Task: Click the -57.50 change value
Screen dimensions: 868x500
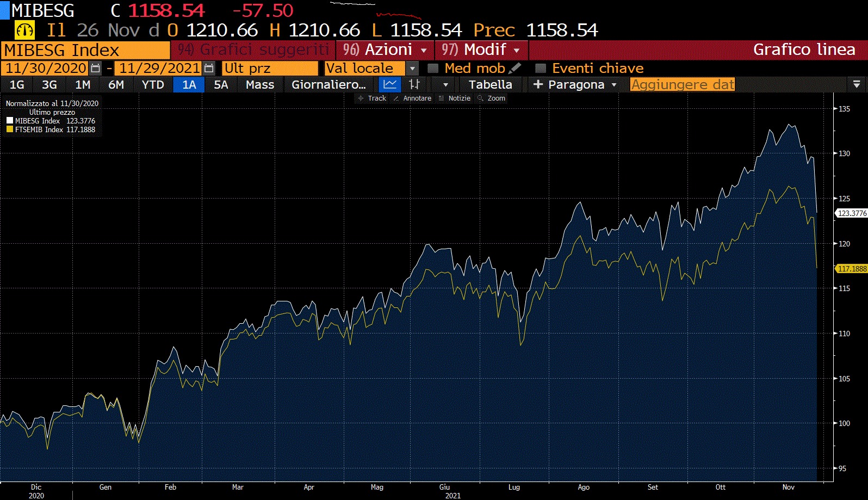Action: point(262,10)
